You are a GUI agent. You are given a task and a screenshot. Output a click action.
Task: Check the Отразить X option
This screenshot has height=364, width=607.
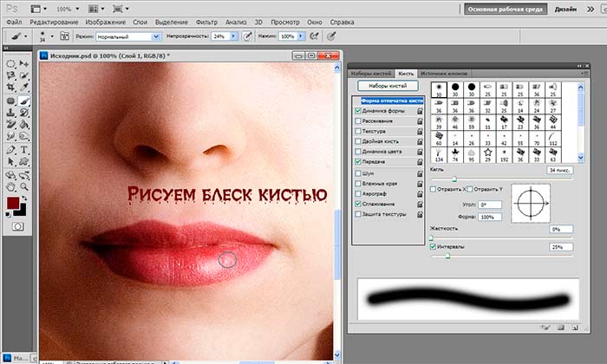pos(434,189)
